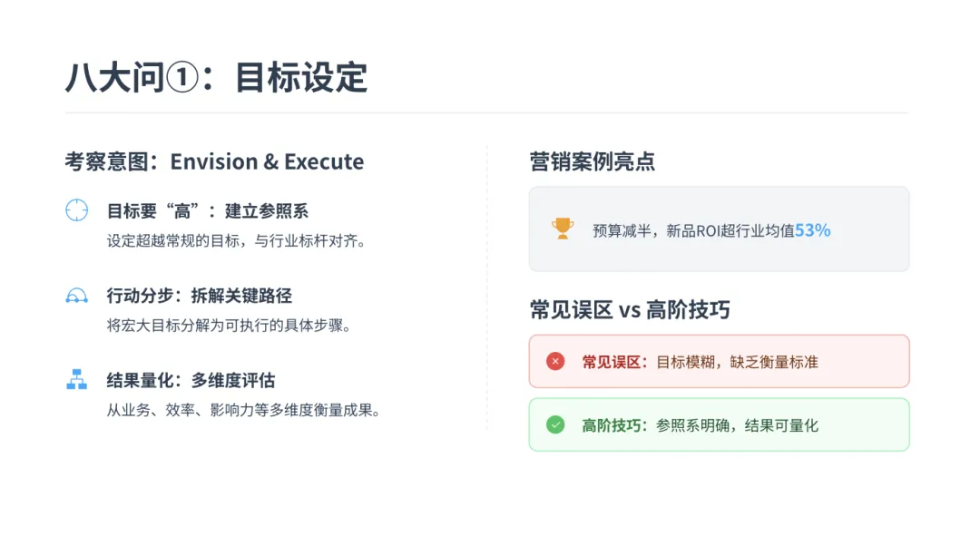Click the blue hierarchy chart icon

click(x=76, y=380)
